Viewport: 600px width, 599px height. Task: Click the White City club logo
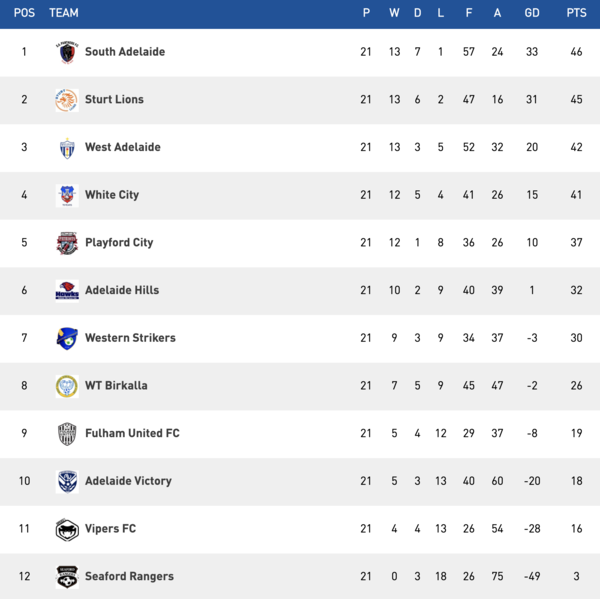[x=67, y=195]
